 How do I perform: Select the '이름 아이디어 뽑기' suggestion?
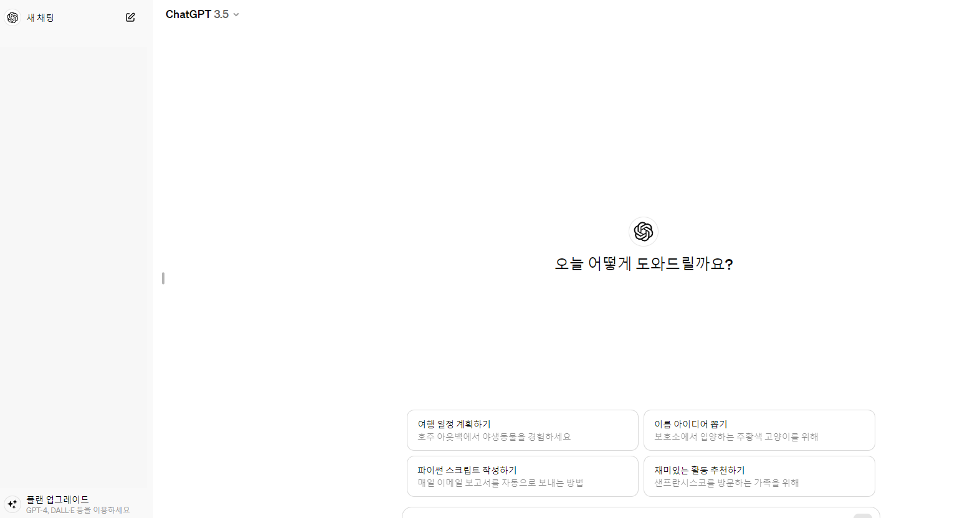coord(759,430)
